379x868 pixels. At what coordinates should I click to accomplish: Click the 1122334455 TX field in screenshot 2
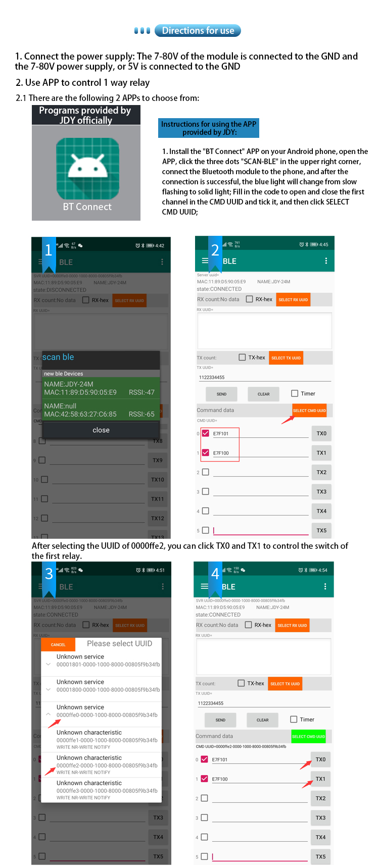[265, 377]
